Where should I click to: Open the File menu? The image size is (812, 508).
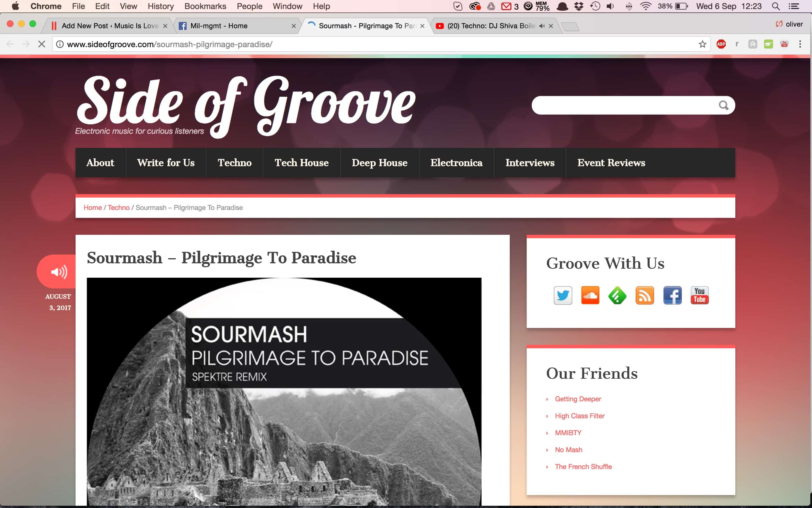coord(78,6)
